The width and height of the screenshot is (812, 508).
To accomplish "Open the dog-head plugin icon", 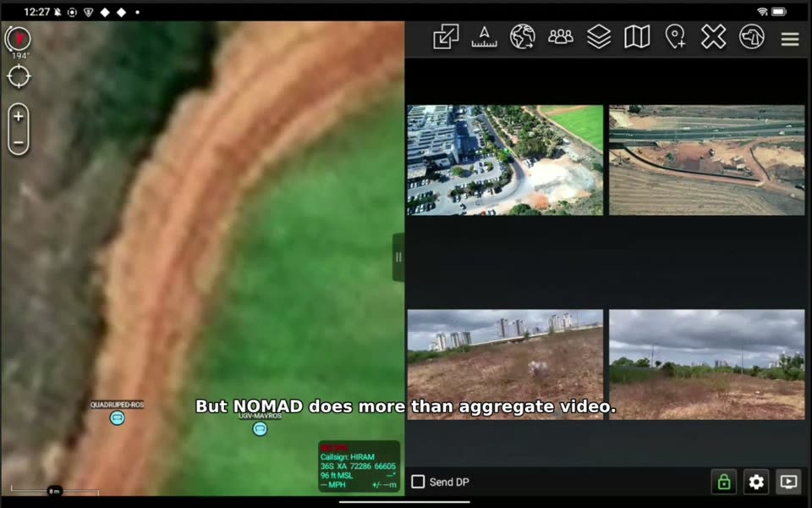I will point(751,37).
